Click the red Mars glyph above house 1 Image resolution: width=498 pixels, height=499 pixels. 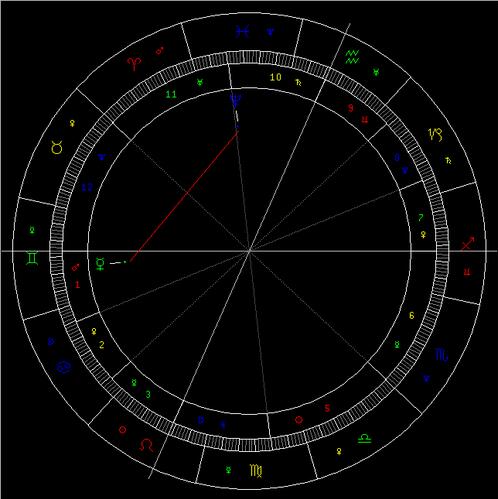[x=76, y=267]
